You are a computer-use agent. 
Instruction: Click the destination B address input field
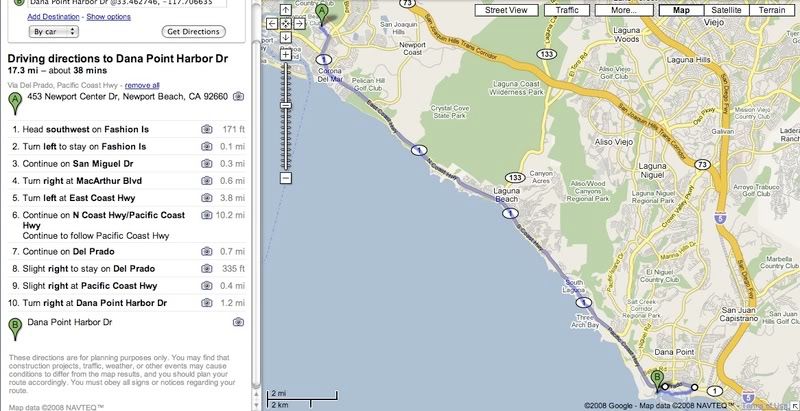tap(127, 3)
